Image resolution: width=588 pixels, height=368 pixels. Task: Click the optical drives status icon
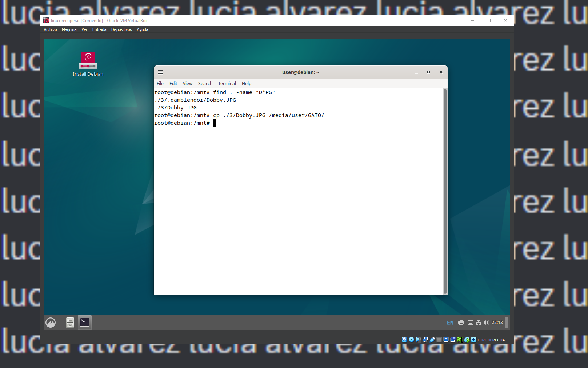tap(411, 339)
